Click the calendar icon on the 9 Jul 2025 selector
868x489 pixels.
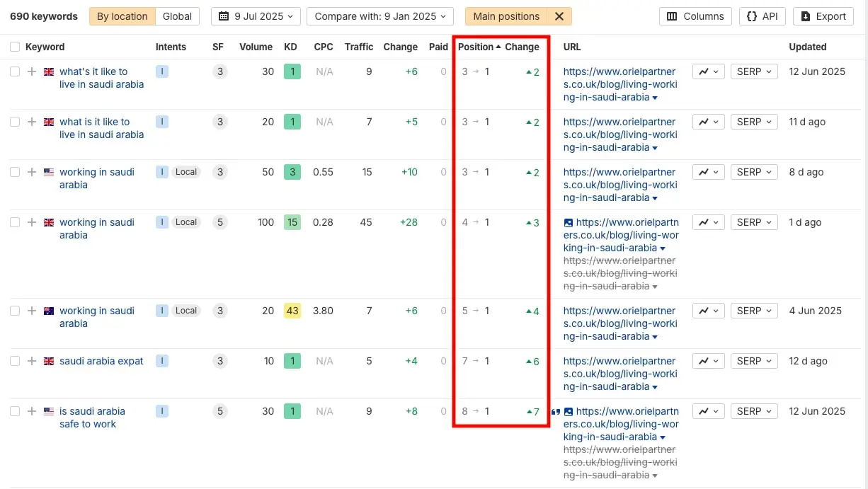point(223,16)
